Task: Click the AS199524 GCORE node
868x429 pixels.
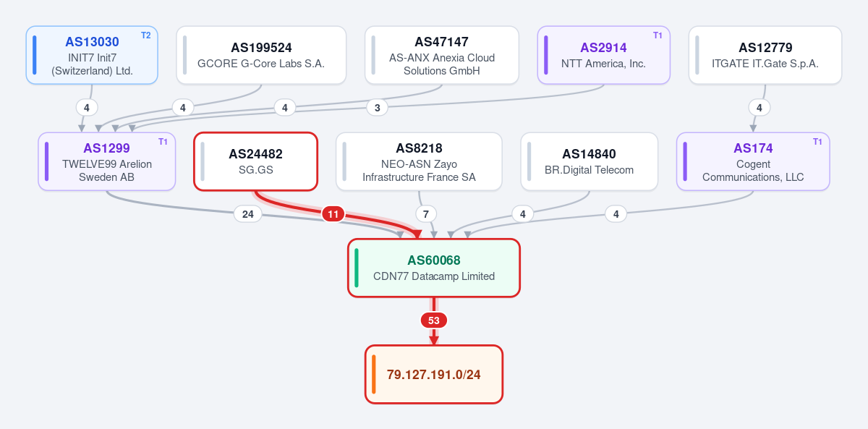Action: (x=261, y=55)
